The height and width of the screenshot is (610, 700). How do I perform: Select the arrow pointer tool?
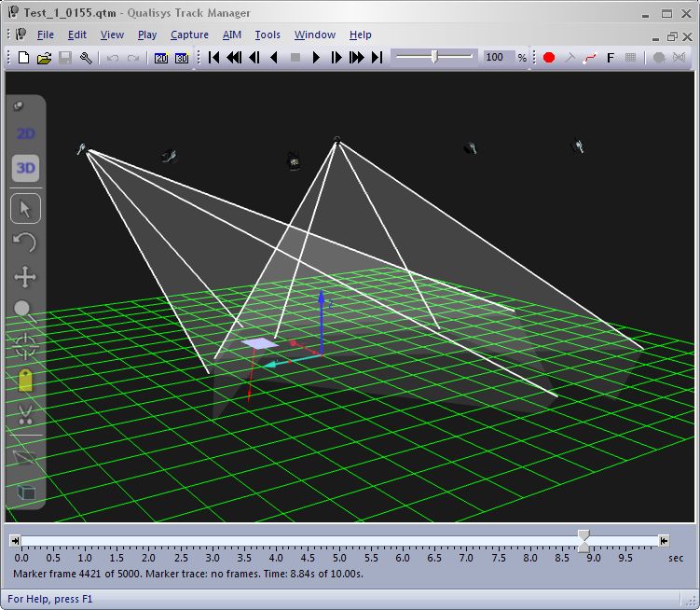pyautogui.click(x=25, y=208)
